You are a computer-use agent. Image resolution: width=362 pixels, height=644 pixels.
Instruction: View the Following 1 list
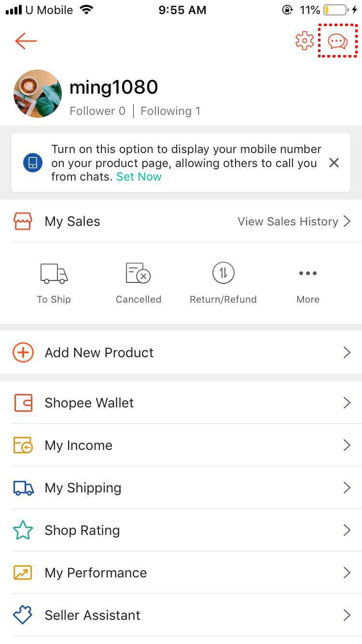pos(170,111)
